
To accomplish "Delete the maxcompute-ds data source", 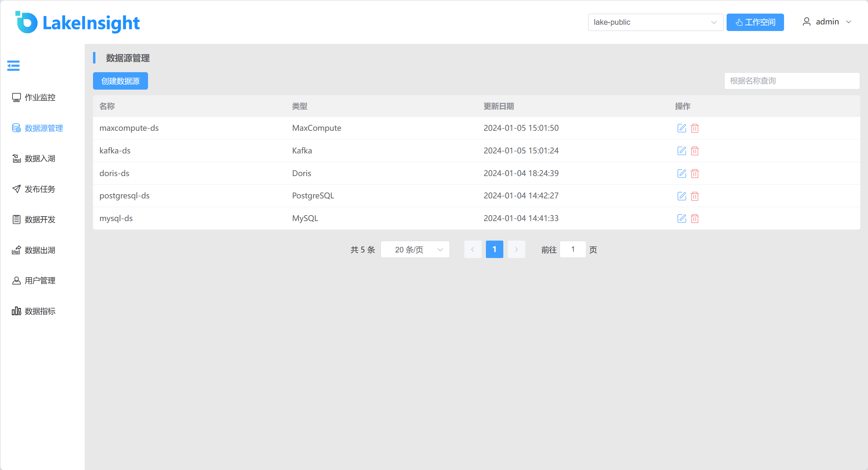I will coord(695,128).
